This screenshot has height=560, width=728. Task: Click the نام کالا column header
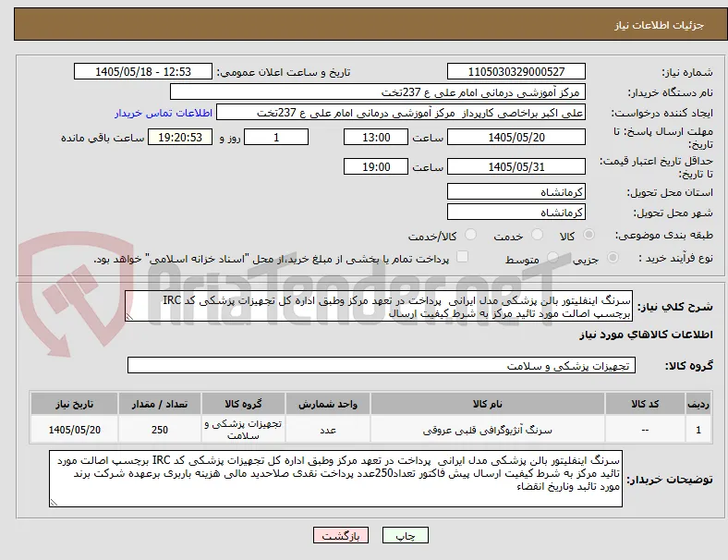[x=488, y=404]
